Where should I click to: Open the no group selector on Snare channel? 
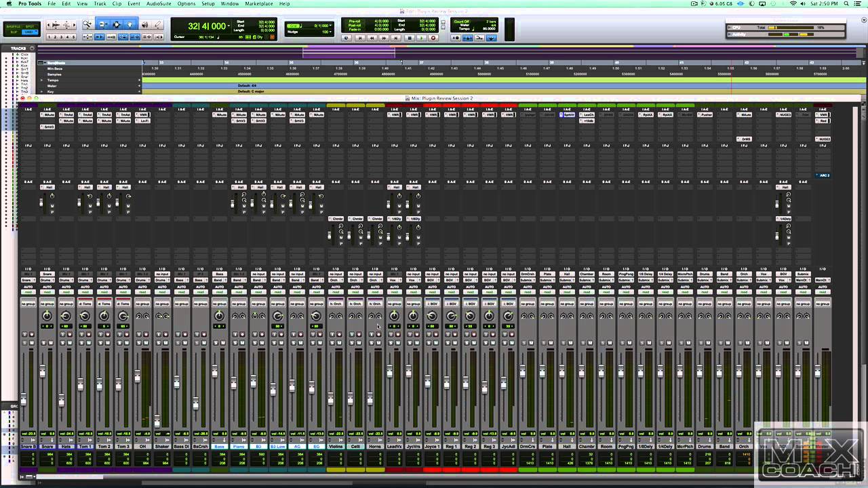click(x=47, y=304)
